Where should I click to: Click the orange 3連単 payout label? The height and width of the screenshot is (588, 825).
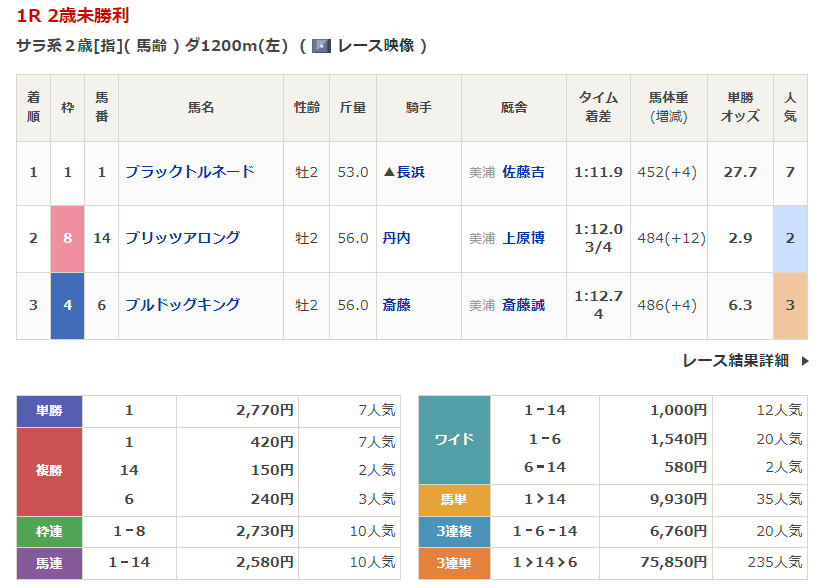pos(454,563)
